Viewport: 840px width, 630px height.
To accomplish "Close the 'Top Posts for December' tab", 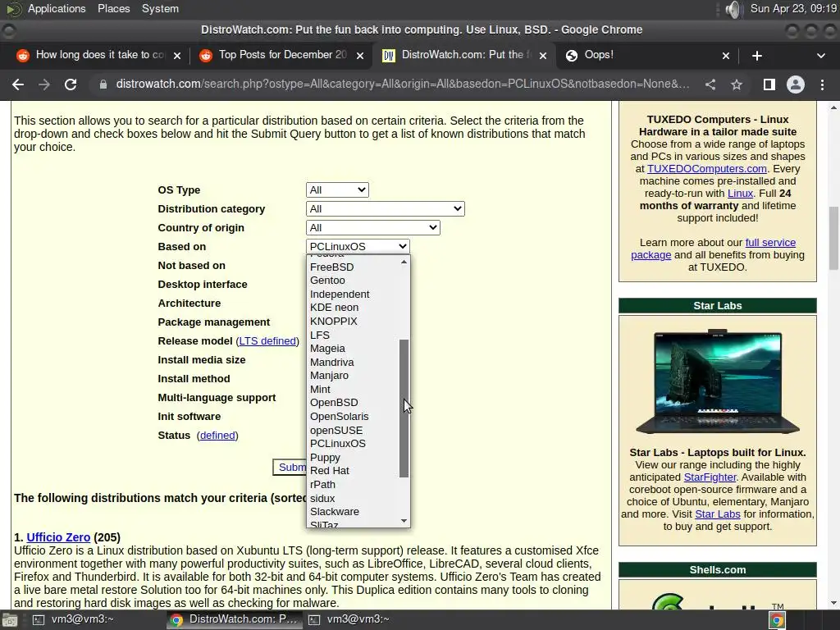I will 360,56.
